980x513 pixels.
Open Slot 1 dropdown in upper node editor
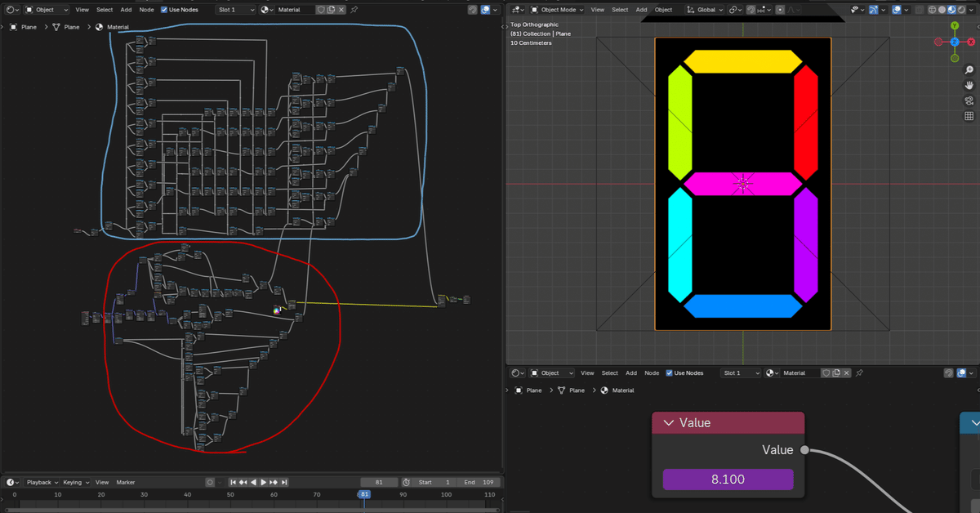tap(236, 10)
